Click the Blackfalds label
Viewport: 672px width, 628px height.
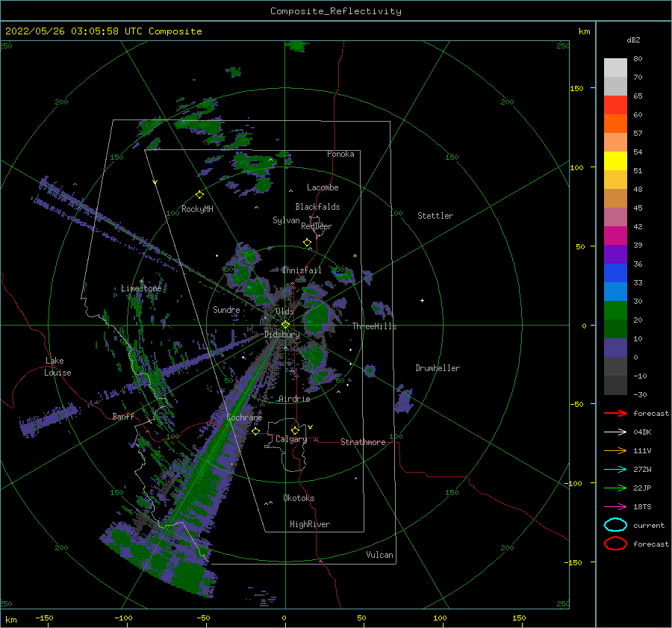tap(317, 207)
